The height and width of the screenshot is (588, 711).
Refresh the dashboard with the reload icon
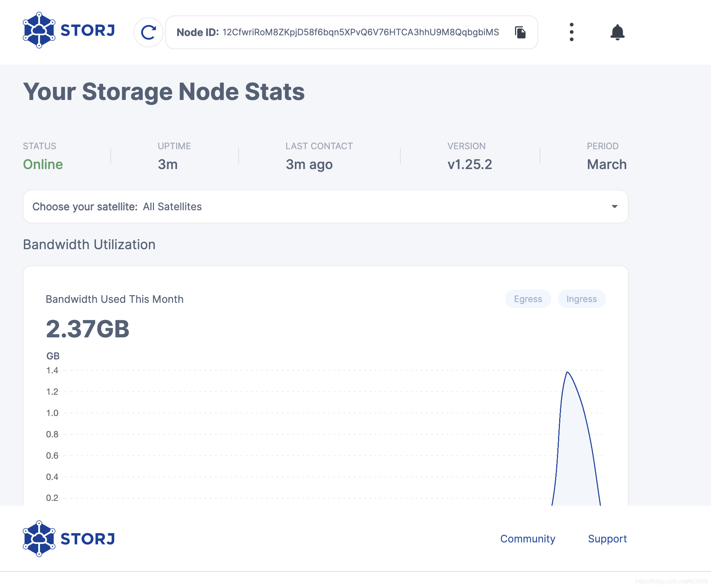[x=149, y=32]
